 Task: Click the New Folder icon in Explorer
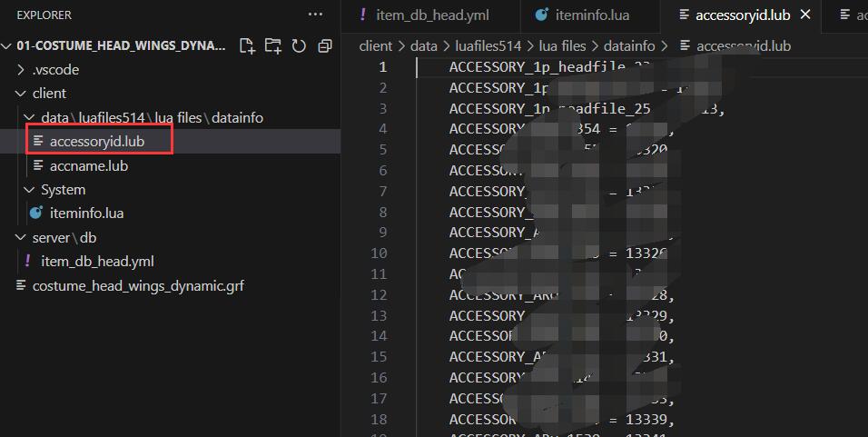click(x=272, y=45)
